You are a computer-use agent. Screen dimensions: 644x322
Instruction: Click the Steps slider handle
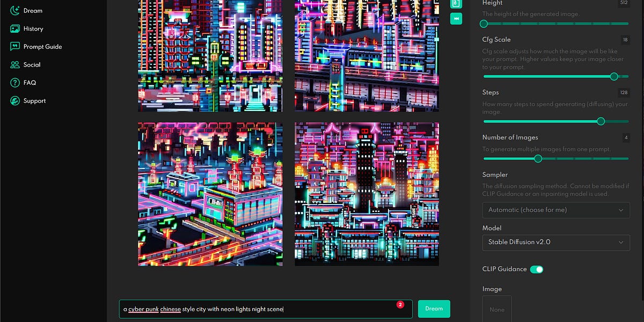pyautogui.click(x=601, y=121)
